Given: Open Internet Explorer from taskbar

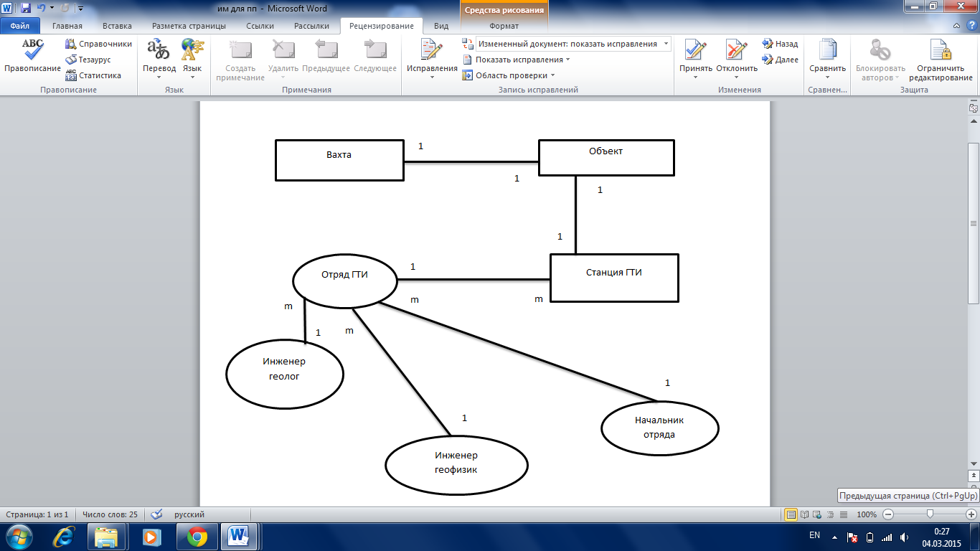Looking at the screenshot, I should pyautogui.click(x=65, y=536).
